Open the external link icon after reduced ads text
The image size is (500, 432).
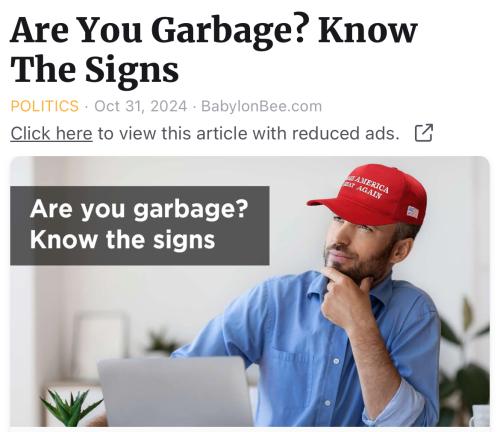click(424, 133)
